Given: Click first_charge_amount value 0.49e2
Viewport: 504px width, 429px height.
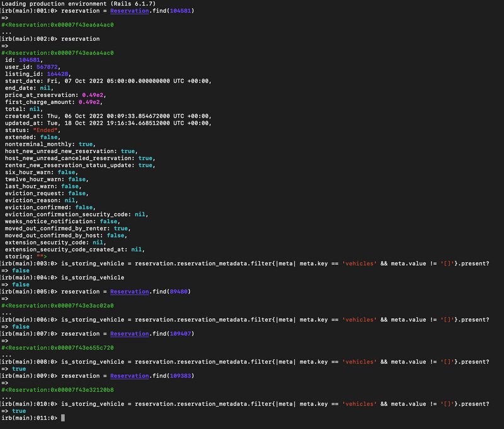Looking at the screenshot, I should point(89,102).
